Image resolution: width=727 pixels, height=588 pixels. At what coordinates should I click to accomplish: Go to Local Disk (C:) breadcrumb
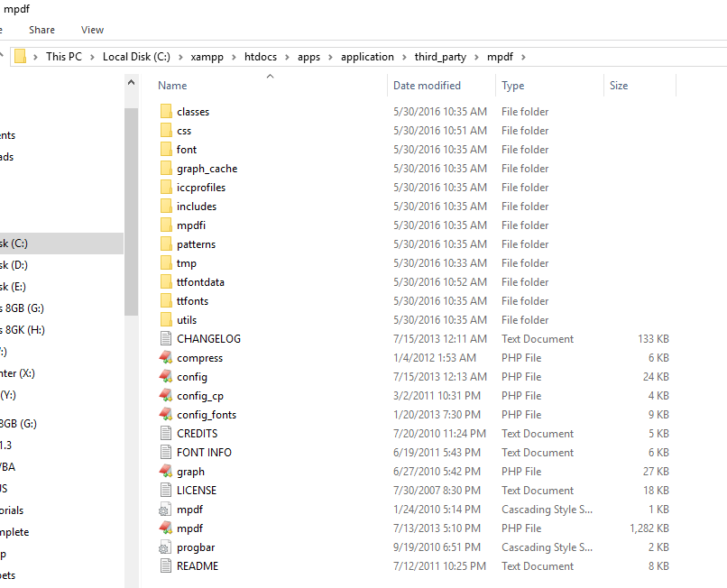(136, 57)
